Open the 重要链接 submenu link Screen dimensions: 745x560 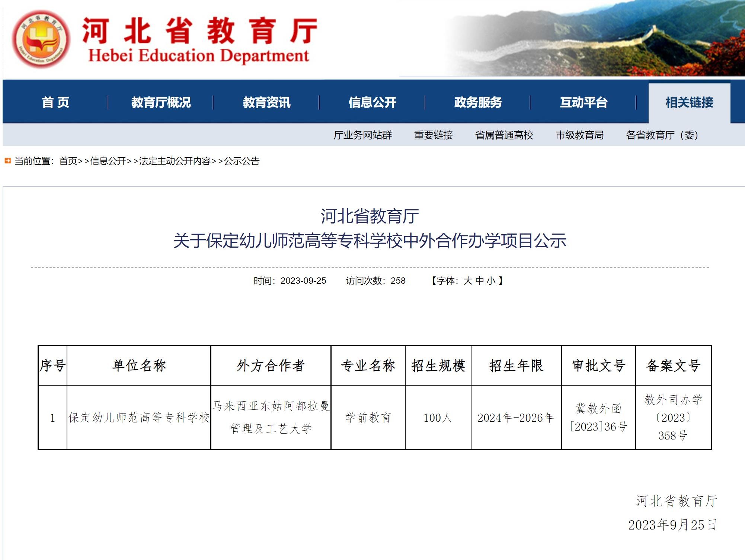tap(433, 135)
